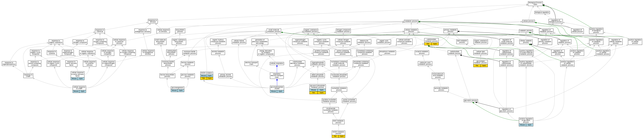Click the Mouse cell under gluconeogenesis
644x139 pixels.
(174, 91)
